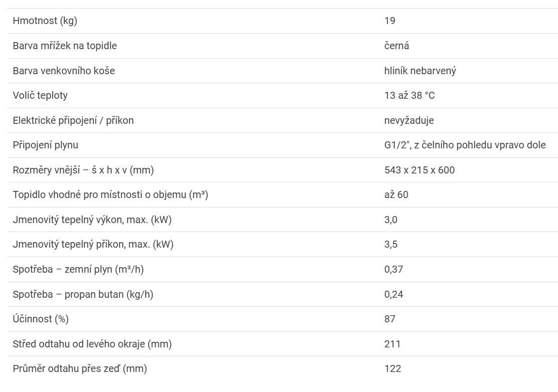This screenshot has height=392, width=558.
Task: Click the 'Hmotnost (kg)' row label
Action: pos(45,21)
